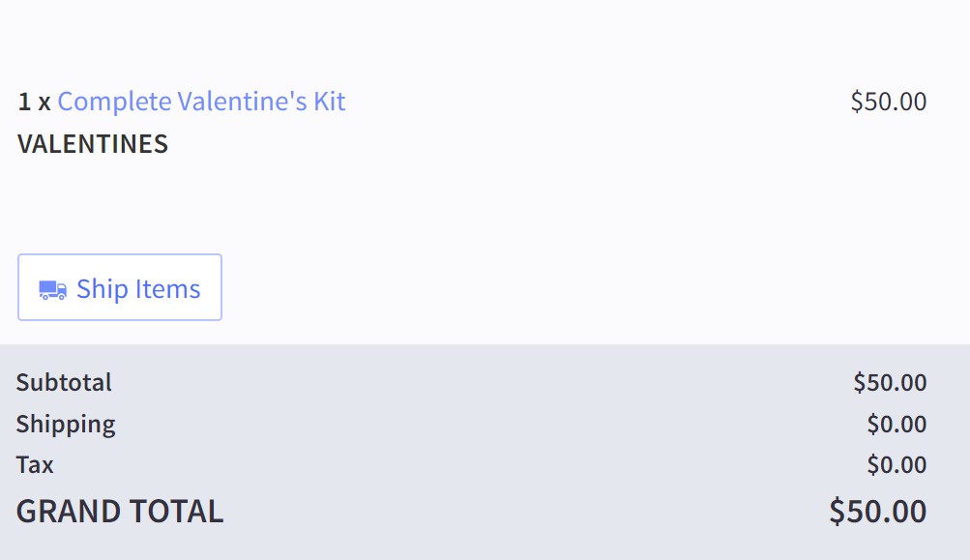Click the Shipping label in totals
The height and width of the screenshot is (560, 970).
[66, 424]
